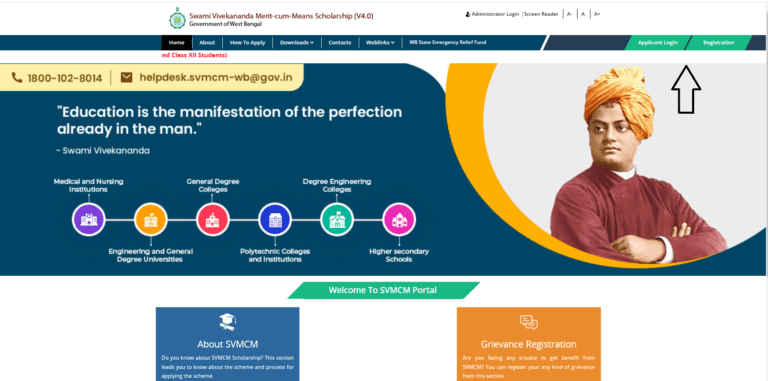Open WB State Emergency Relief Fund link
Image resolution: width=768 pixels, height=381 pixels.
coord(448,43)
